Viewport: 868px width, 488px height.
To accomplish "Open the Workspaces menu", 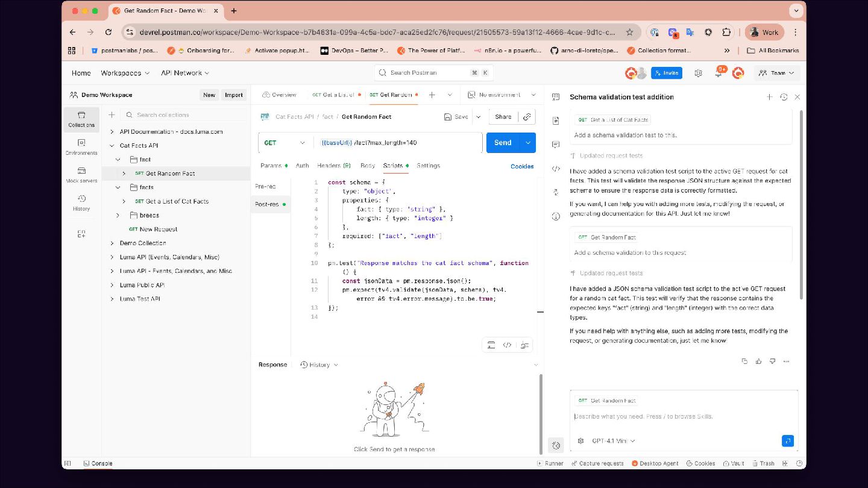I will pos(125,73).
